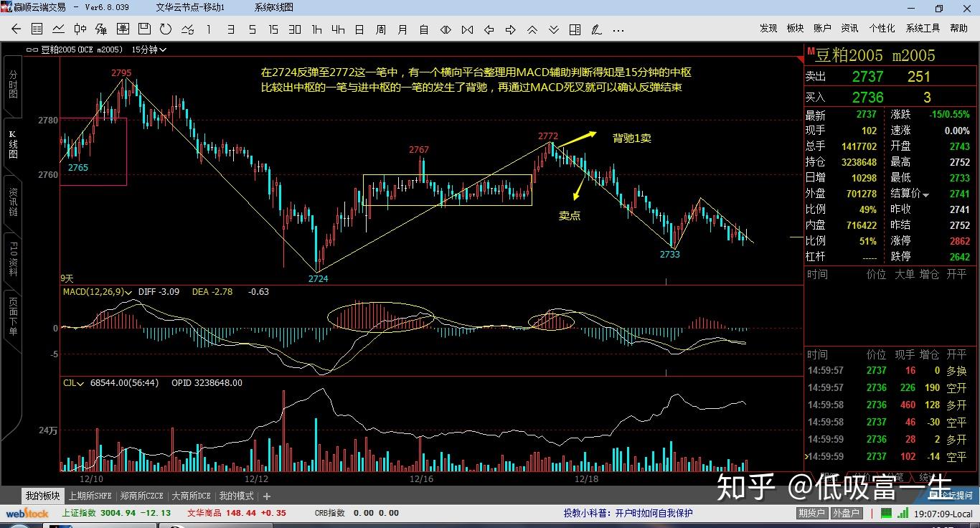Expand the 结算价 dropdown arrow

click(925, 195)
